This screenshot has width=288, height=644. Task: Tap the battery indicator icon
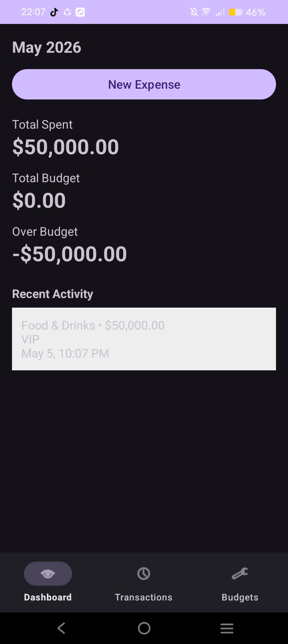[236, 12]
